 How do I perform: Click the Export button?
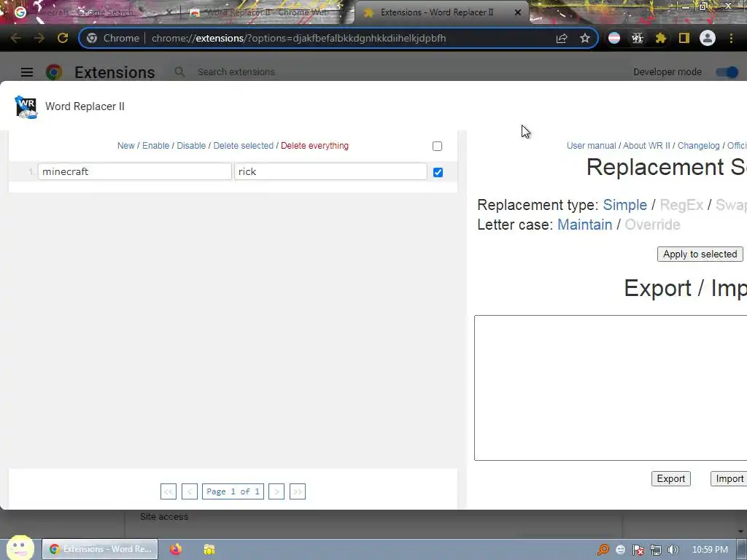(671, 478)
